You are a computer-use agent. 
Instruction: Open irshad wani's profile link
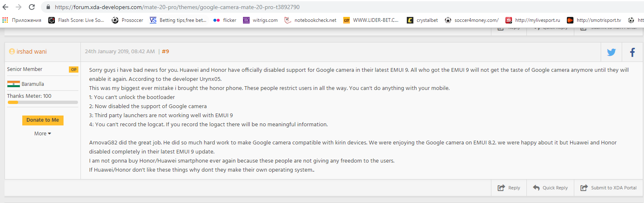tap(31, 52)
